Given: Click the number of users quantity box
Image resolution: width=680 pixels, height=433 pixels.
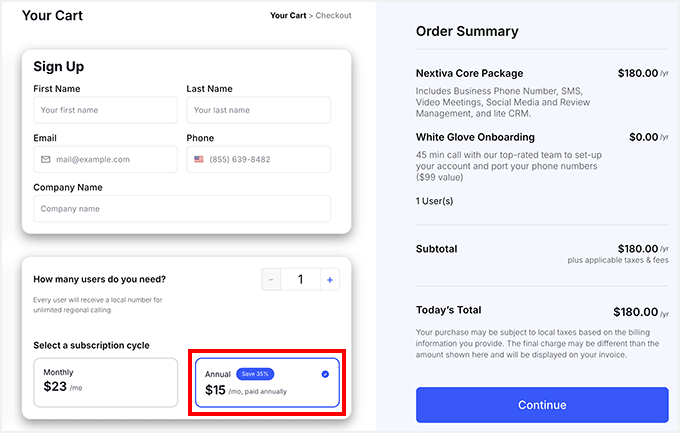Looking at the screenshot, I should pyautogui.click(x=300, y=280).
